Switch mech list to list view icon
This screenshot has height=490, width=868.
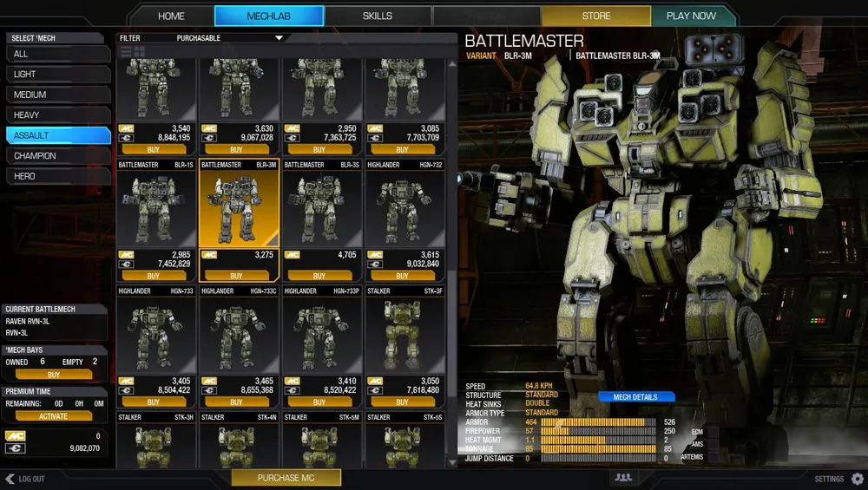click(126, 52)
